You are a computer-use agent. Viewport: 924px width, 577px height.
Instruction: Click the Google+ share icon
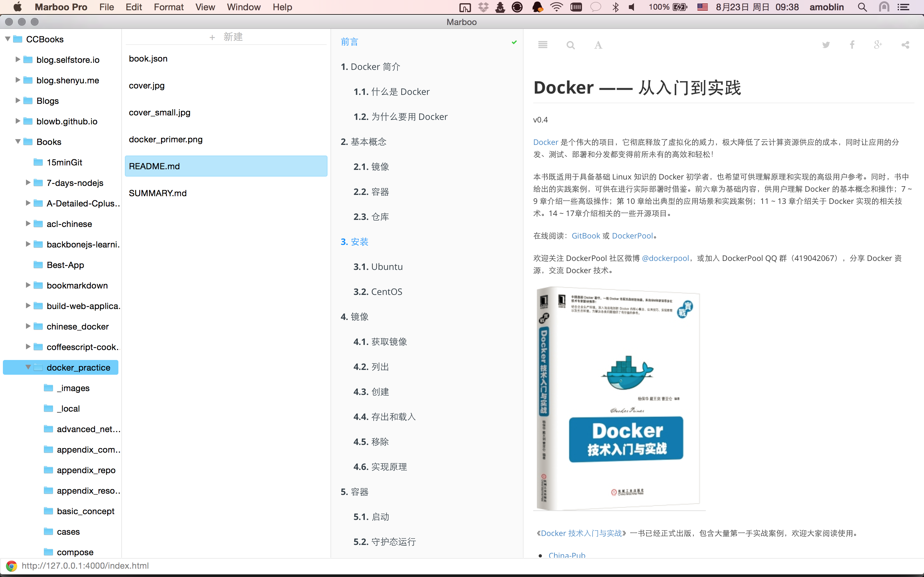(x=878, y=45)
